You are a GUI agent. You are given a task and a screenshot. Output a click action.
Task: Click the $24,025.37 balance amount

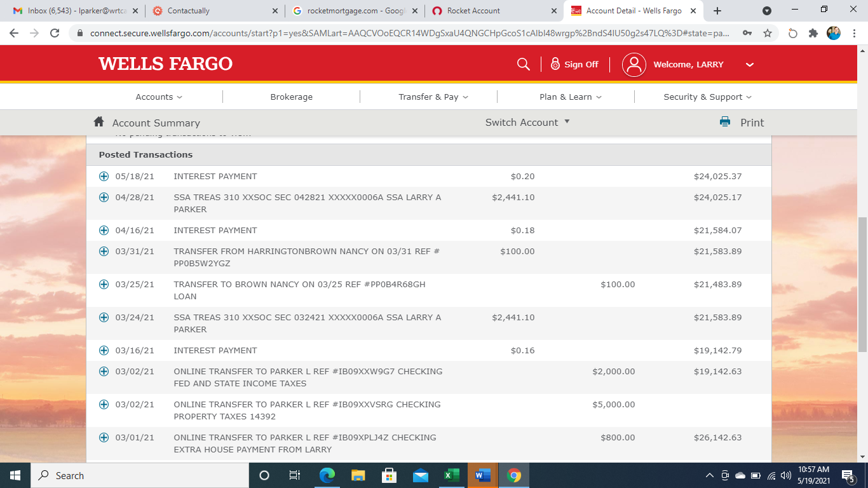pyautogui.click(x=718, y=176)
